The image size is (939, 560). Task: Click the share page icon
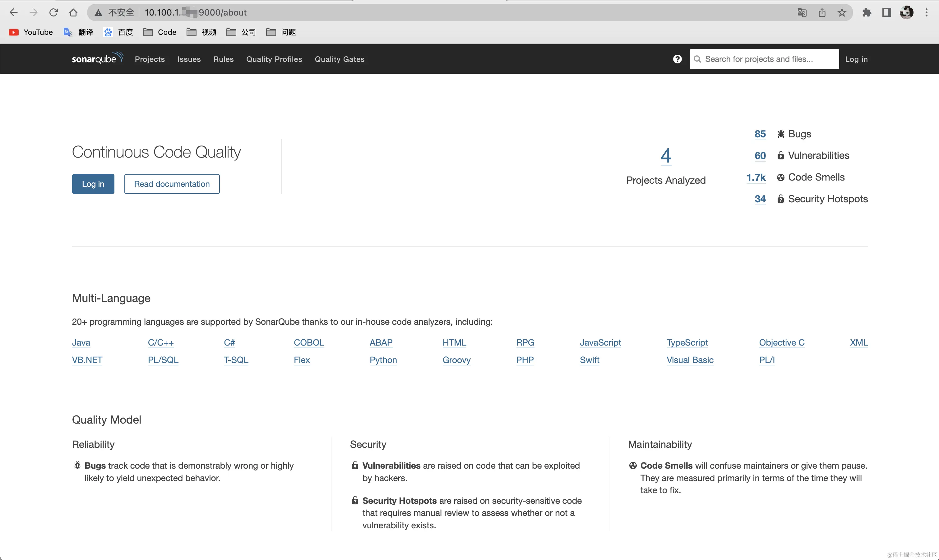[822, 12]
